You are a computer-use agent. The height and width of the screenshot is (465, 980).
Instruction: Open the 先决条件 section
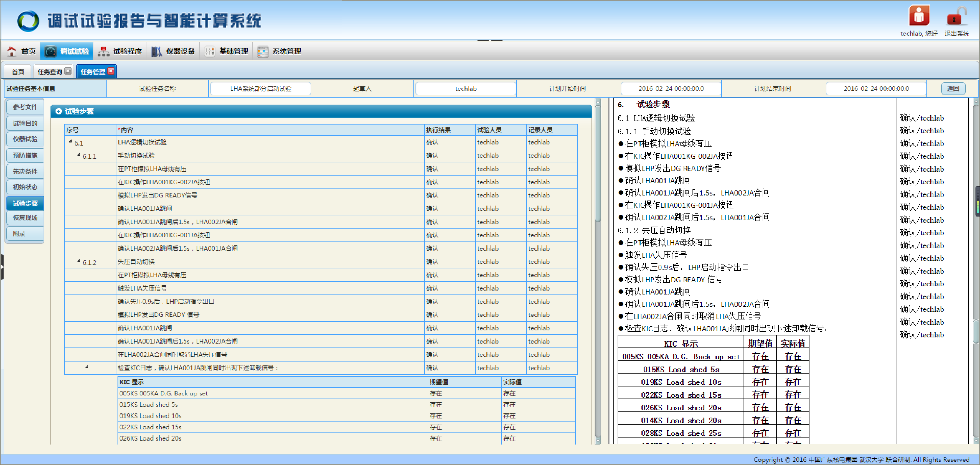click(25, 171)
